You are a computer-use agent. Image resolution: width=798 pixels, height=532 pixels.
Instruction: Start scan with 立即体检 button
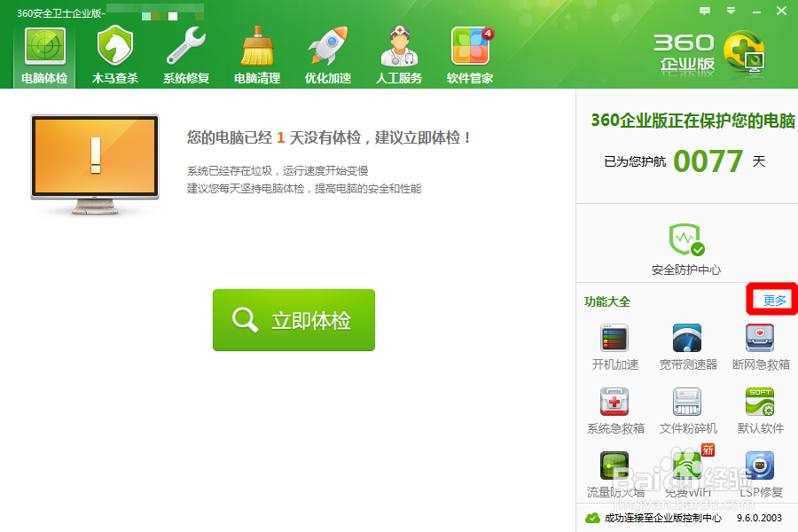click(293, 320)
